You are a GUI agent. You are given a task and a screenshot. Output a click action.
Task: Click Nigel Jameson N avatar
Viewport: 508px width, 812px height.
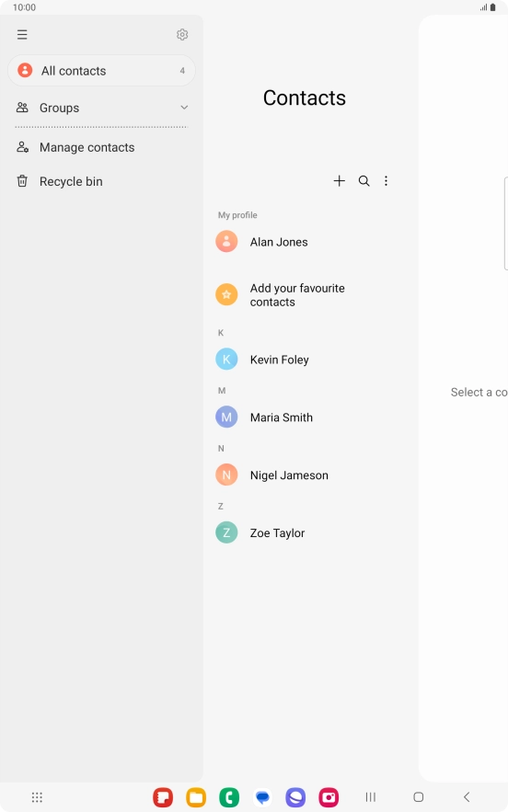(226, 475)
